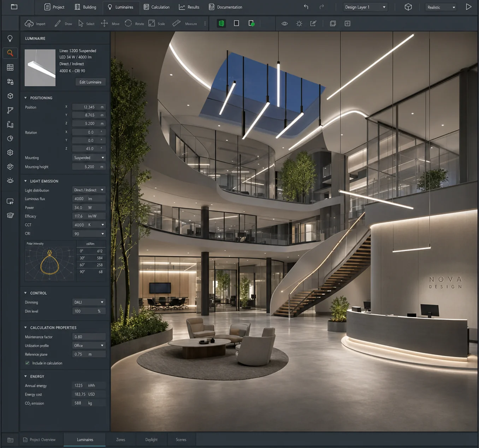The height and width of the screenshot is (448, 479).
Task: Open the Results menu tab
Action: point(189,7)
